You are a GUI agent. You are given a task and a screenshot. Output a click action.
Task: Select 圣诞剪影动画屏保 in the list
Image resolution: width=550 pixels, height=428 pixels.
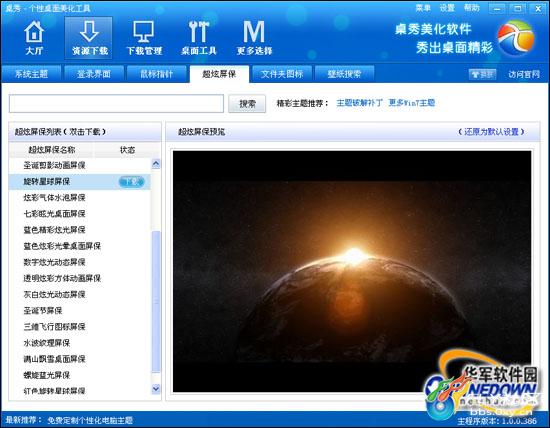tap(80, 165)
